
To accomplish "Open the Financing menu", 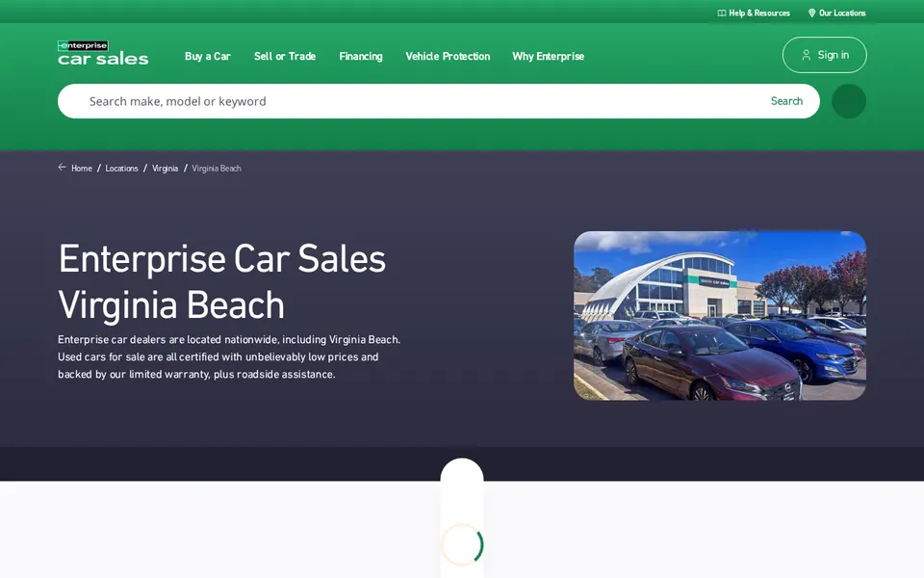I will (x=361, y=56).
